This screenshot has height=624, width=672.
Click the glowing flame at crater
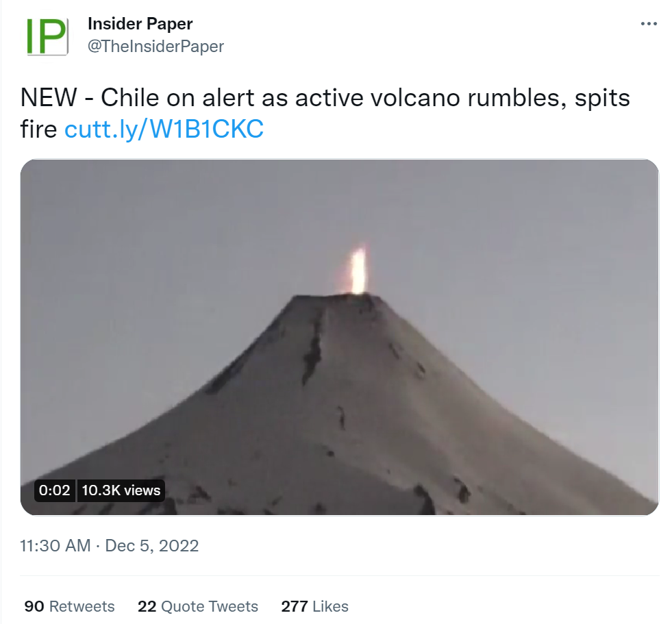pyautogui.click(x=358, y=270)
